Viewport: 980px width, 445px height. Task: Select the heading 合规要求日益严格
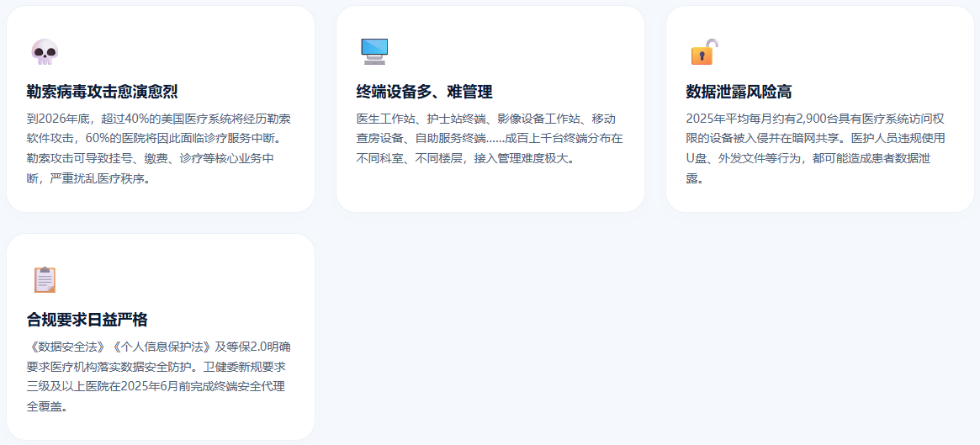[87, 320]
